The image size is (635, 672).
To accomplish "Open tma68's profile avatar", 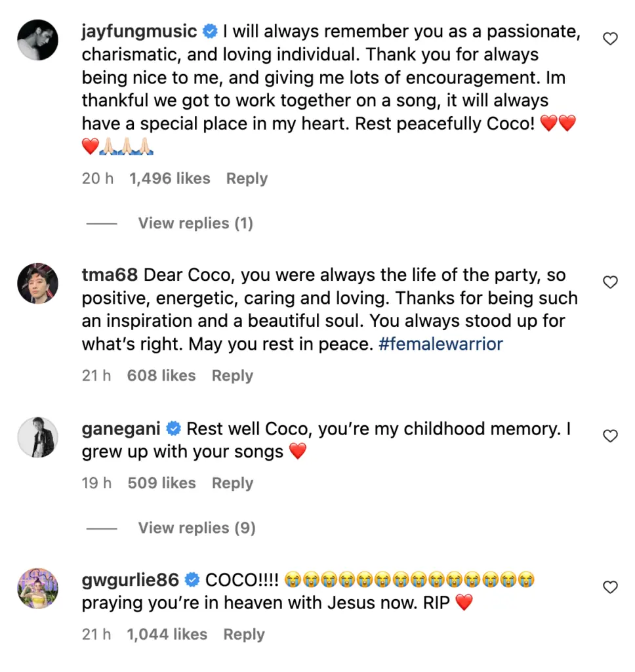I will click(37, 283).
